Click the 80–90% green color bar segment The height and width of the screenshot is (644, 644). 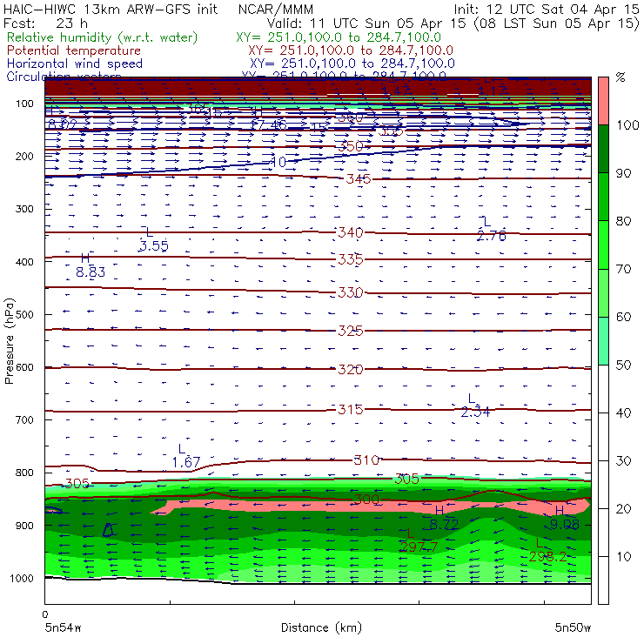[603, 197]
